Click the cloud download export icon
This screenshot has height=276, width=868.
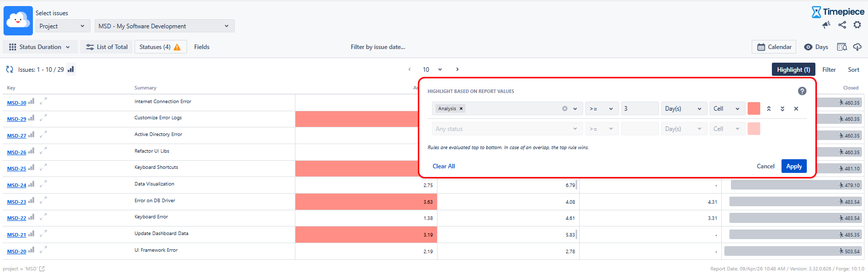tap(857, 47)
